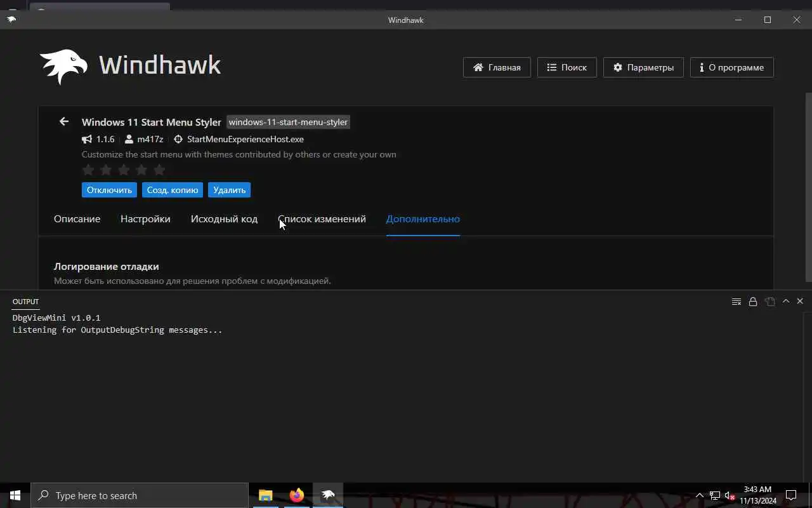Screen dimensions: 812x508
Task: Click the third rating star
Action: [x=124, y=170]
